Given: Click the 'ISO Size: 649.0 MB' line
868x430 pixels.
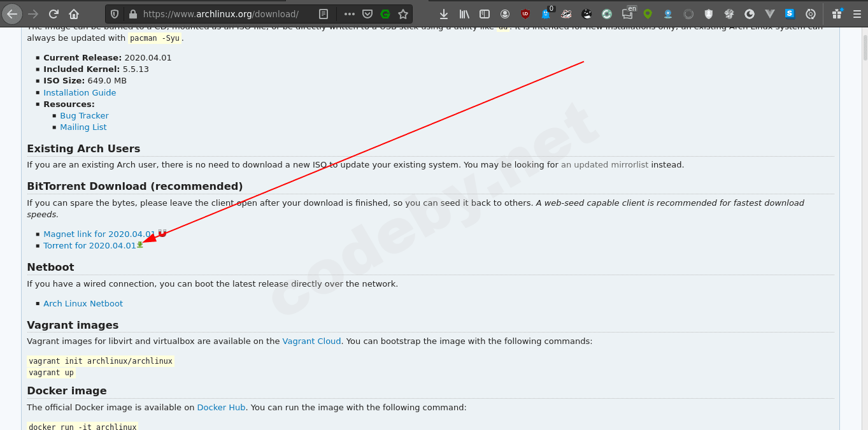Looking at the screenshot, I should 85,80.
